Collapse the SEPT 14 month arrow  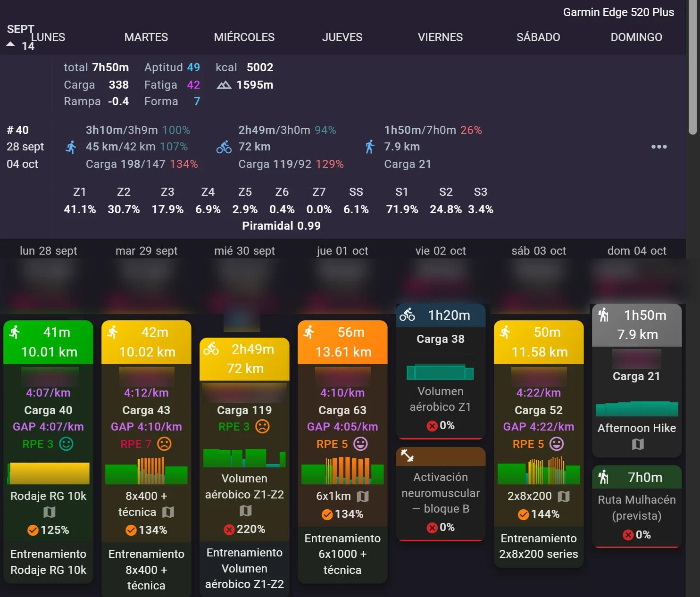pyautogui.click(x=10, y=44)
